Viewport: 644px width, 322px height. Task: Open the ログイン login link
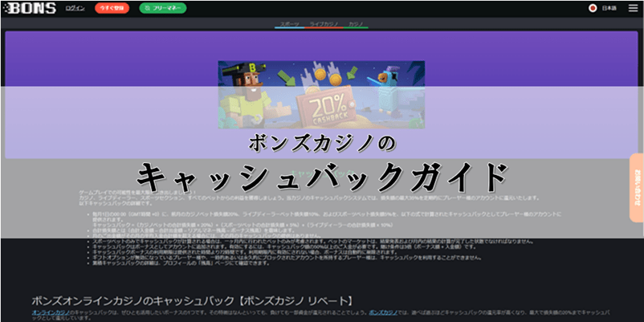tap(75, 8)
